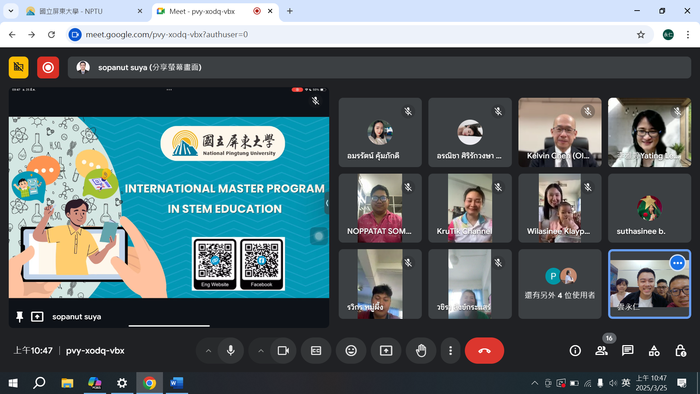Open camera video settings chevron
Viewport: 700px width, 394px height.
(261, 351)
